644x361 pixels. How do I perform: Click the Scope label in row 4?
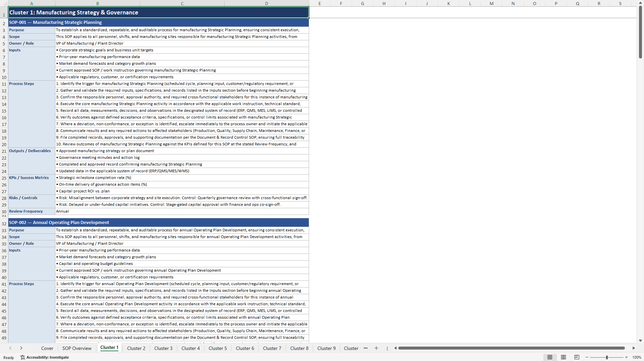pyautogui.click(x=32, y=37)
